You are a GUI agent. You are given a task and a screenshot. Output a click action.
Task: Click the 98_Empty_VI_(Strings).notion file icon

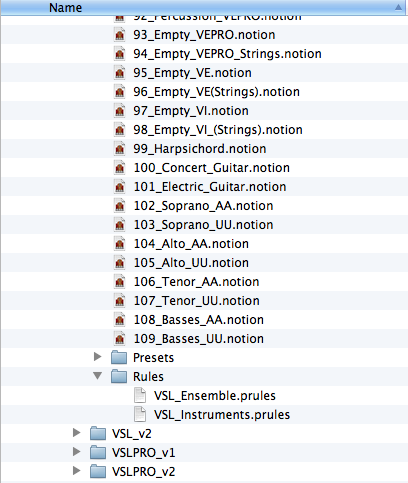point(120,130)
